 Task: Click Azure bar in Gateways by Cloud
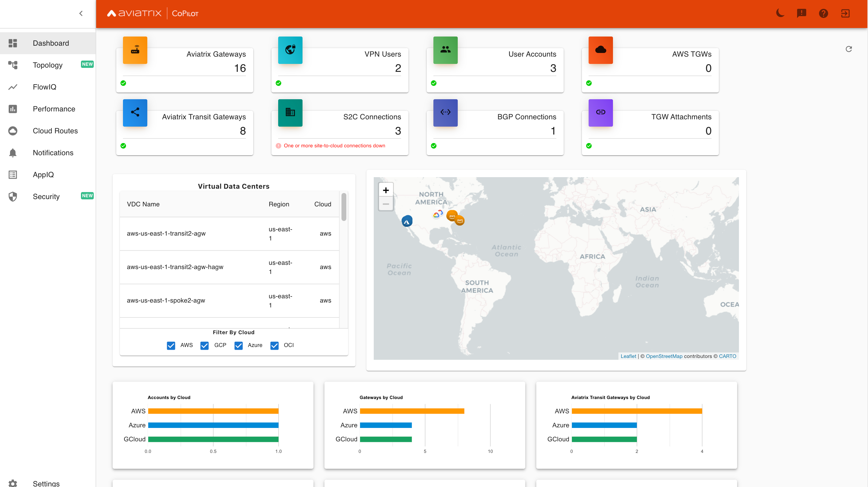(x=386, y=425)
